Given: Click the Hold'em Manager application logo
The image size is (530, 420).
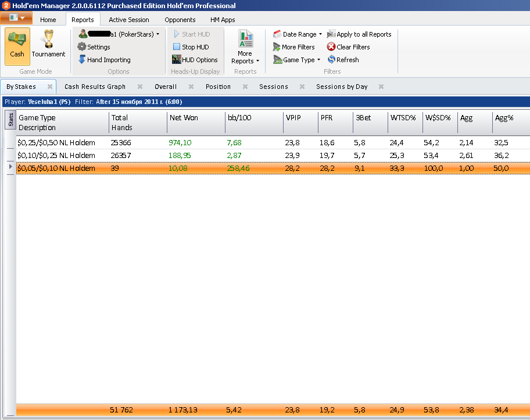Looking at the screenshot, I should coord(6,5).
